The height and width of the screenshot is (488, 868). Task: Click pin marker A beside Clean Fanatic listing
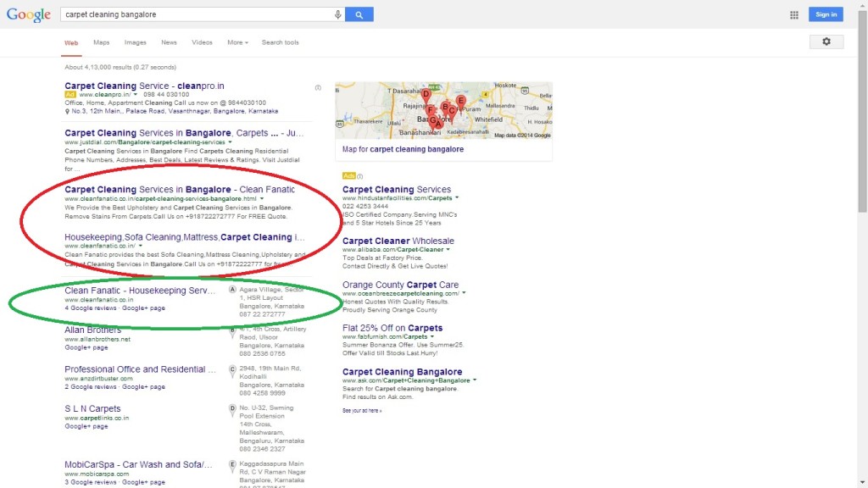pos(232,290)
